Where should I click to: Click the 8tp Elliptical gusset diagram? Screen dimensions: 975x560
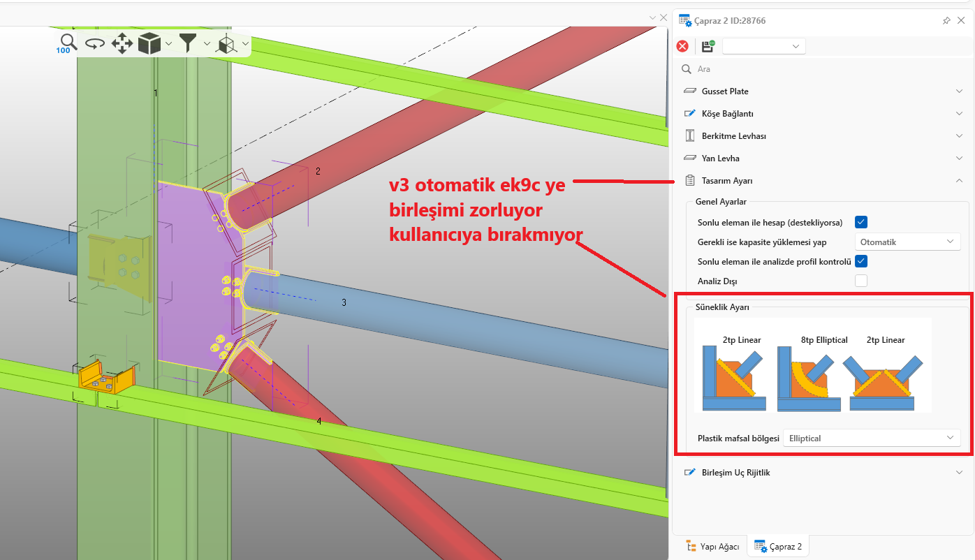pos(810,376)
